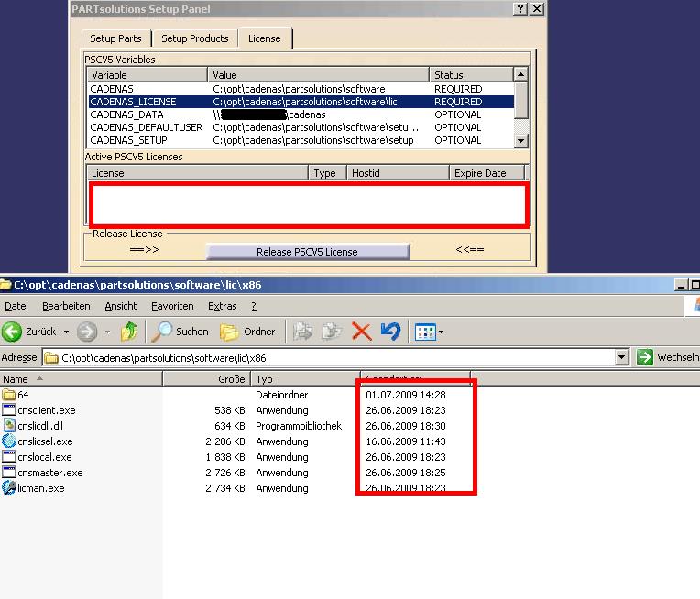Click the variables list scroll up arrow
The image size is (700, 599).
pos(521,74)
